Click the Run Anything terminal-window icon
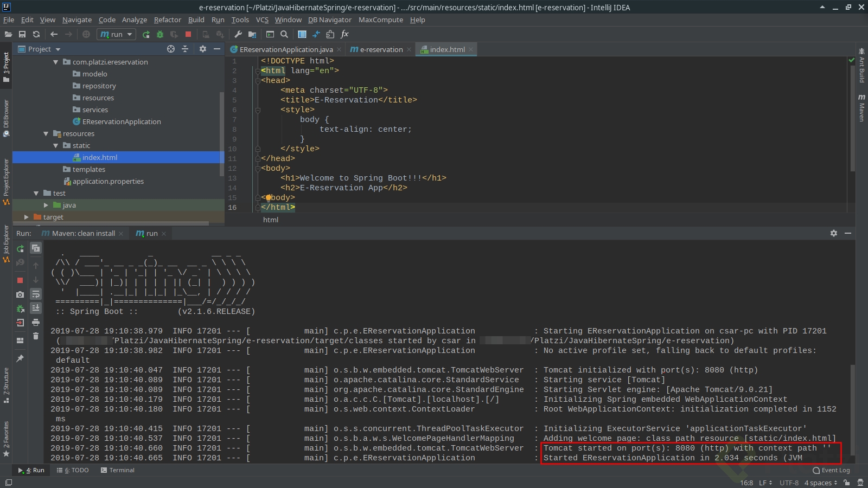The height and width of the screenshot is (488, 868). click(x=270, y=34)
